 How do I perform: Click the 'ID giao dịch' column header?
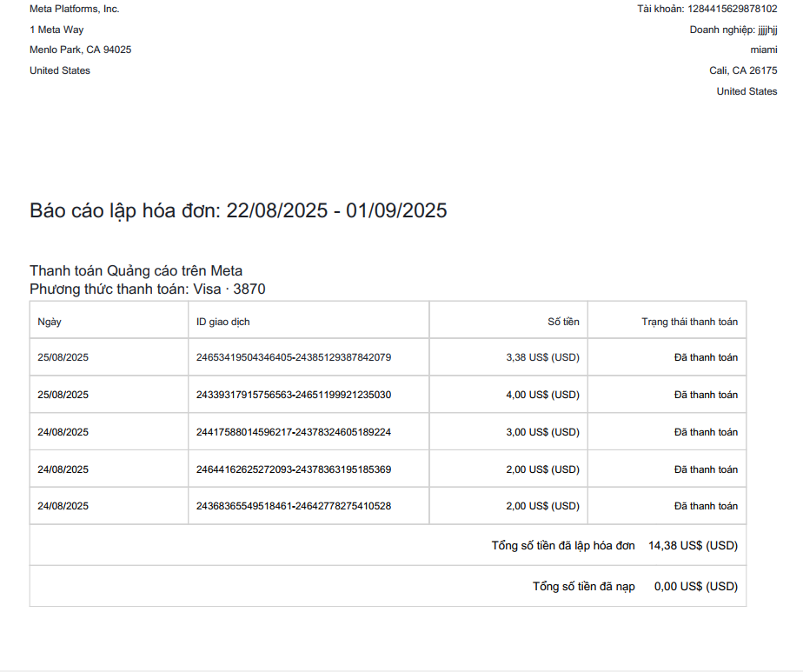(222, 322)
